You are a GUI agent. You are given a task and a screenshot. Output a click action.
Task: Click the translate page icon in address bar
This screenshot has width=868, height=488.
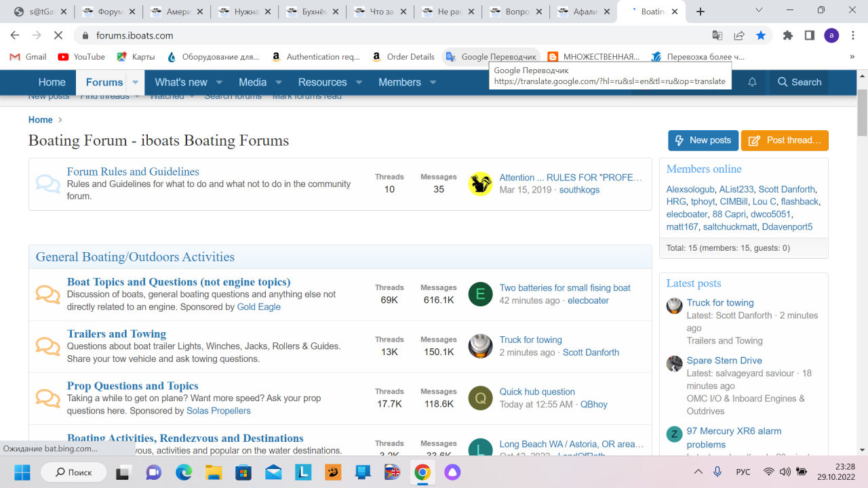click(717, 35)
